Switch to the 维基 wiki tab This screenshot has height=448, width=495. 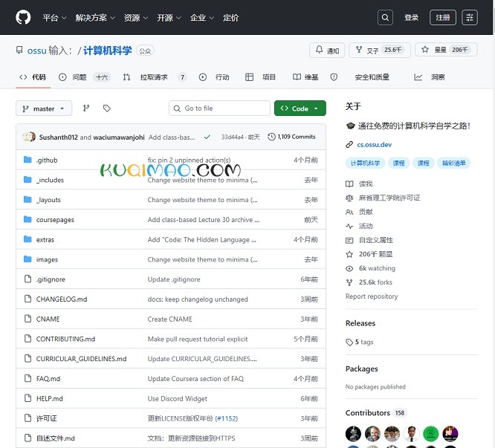point(305,77)
